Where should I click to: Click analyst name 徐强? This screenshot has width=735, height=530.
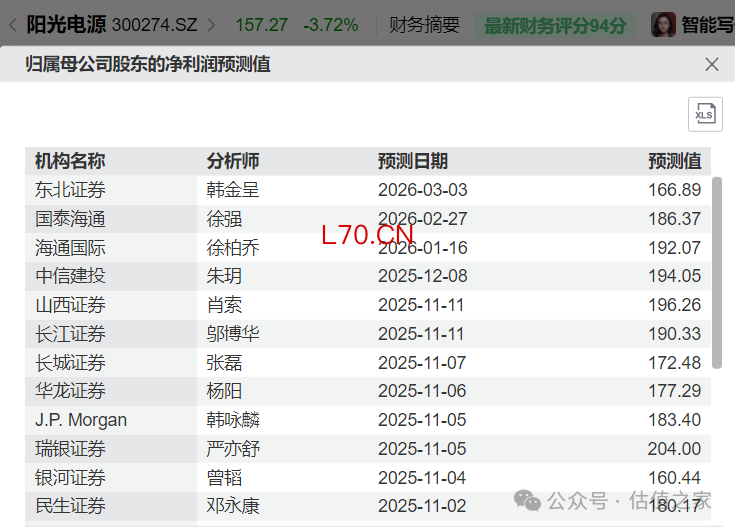click(x=224, y=219)
